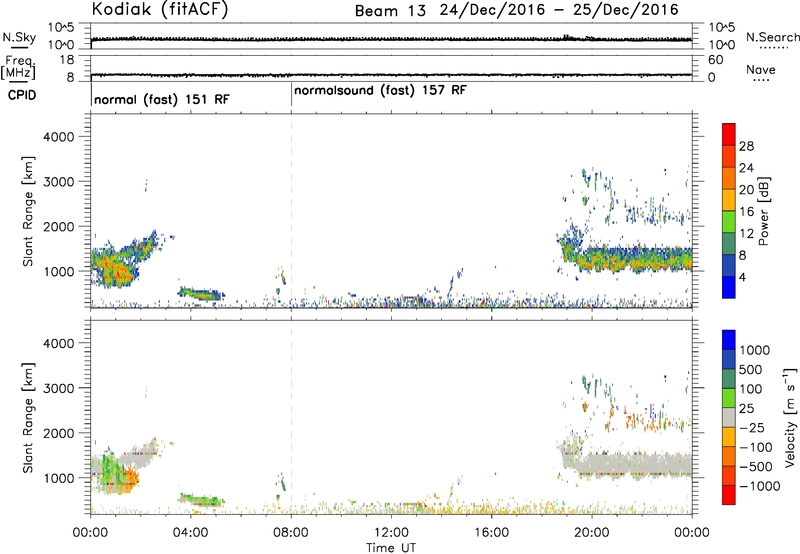Click the red top segment of the power colorbar
Image resolution: width=800 pixels, height=554 pixels.
point(729,134)
